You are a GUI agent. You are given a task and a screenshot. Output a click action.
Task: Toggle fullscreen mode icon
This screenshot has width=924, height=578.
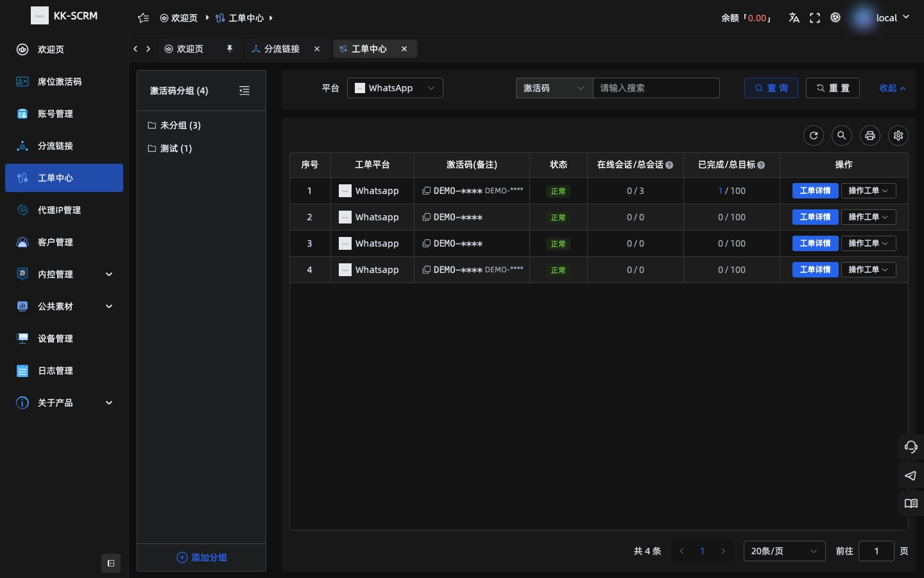click(x=815, y=18)
